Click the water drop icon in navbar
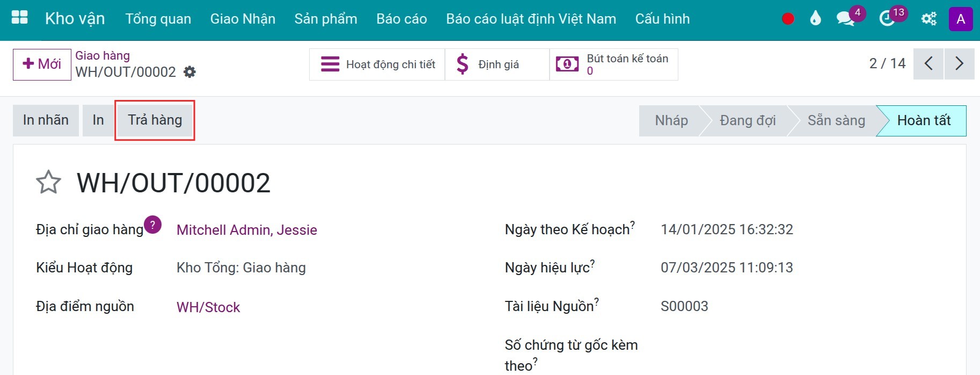Image resolution: width=980 pixels, height=375 pixels. (x=815, y=19)
